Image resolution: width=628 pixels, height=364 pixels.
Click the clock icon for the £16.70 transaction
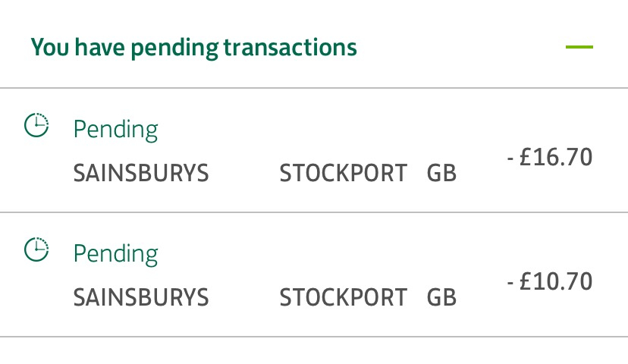click(36, 125)
